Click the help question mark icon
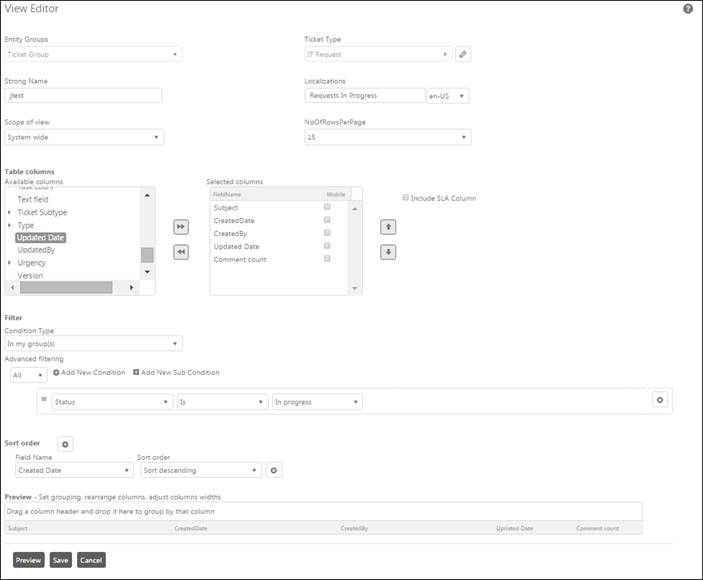This screenshot has width=703, height=580. click(688, 9)
